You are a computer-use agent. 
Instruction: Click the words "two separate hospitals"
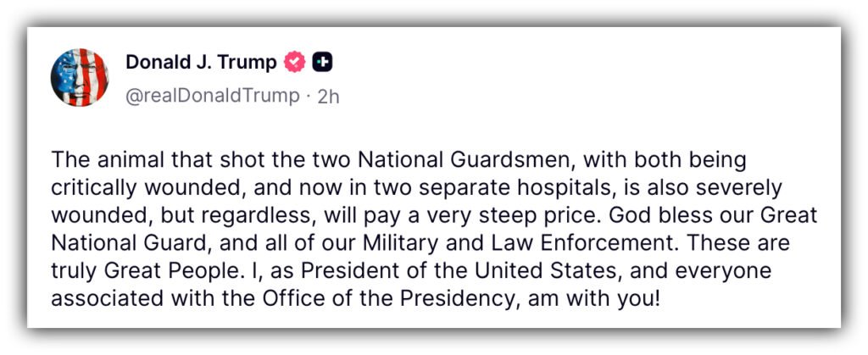coord(398,187)
